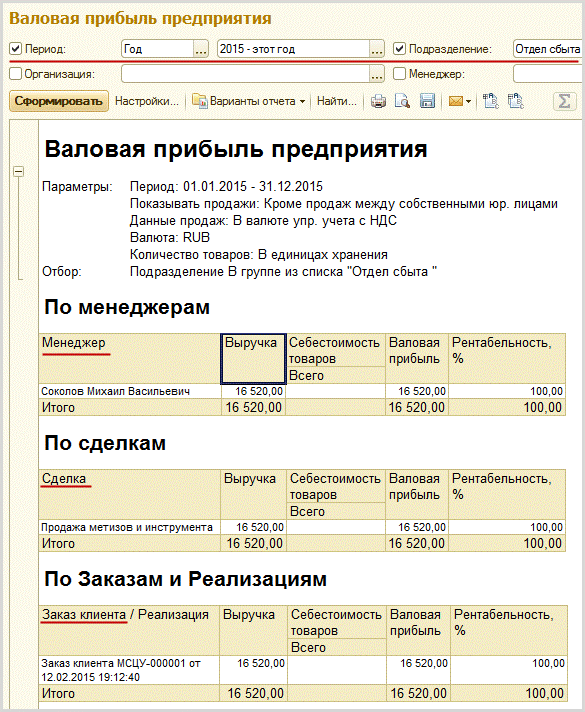
Task: Click the expand all groups icon
Action: point(491,101)
